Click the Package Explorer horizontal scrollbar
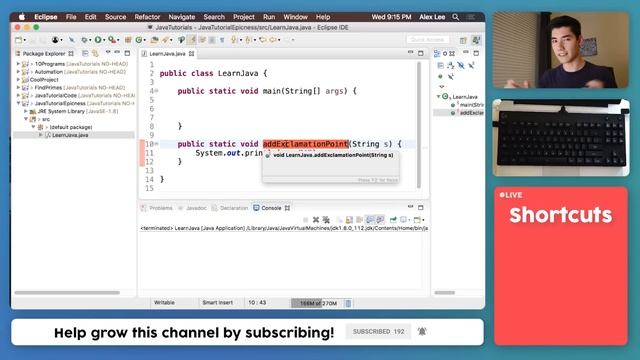The width and height of the screenshot is (640, 360). pyautogui.click(x=67, y=293)
